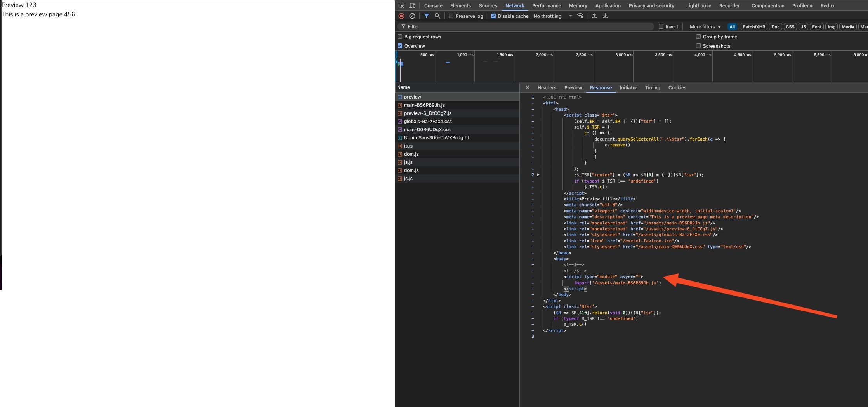Select the Network tab
Screen dimensions: 868x407
[x=515, y=5]
